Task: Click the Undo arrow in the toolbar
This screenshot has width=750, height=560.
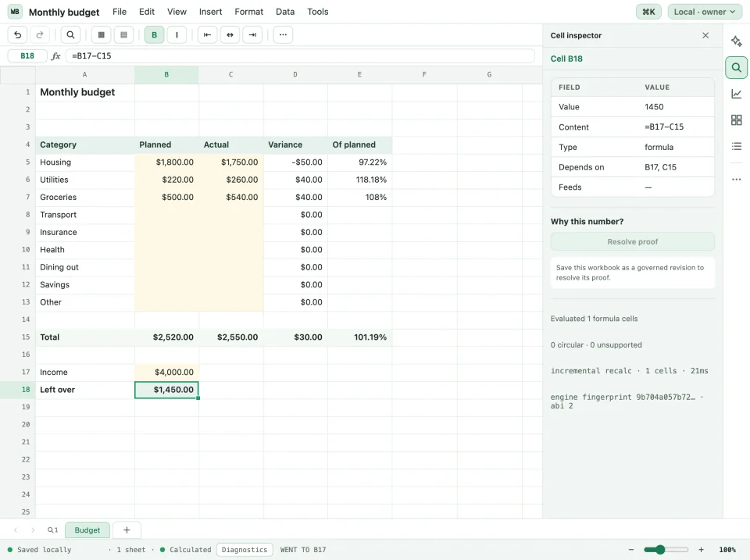Action: tap(18, 35)
